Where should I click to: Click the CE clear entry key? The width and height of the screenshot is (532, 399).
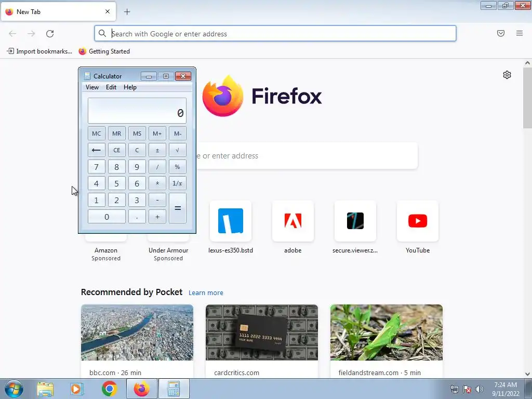(x=117, y=150)
